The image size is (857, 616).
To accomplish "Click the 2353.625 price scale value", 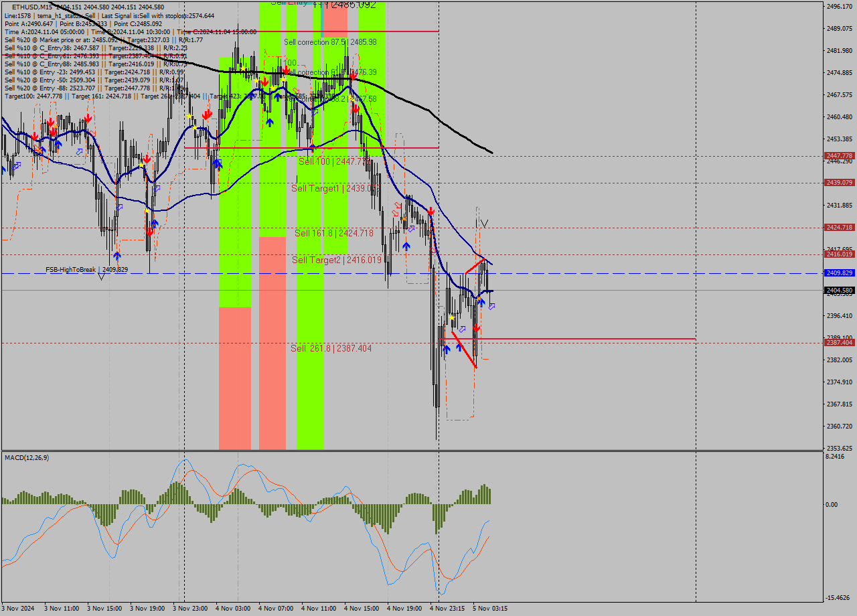I will click(840, 448).
